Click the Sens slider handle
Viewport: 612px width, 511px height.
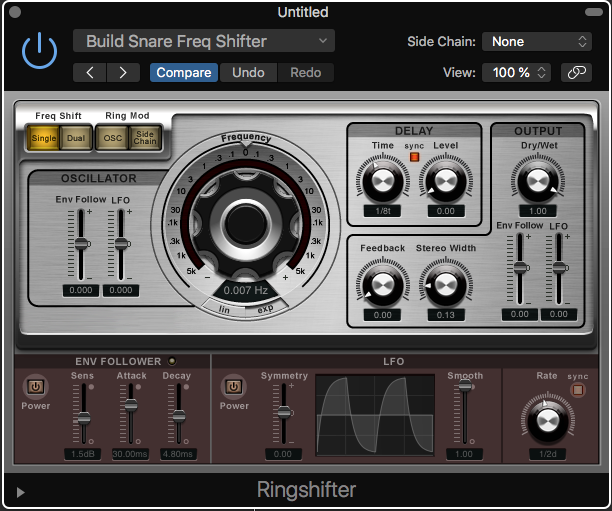(x=84, y=418)
